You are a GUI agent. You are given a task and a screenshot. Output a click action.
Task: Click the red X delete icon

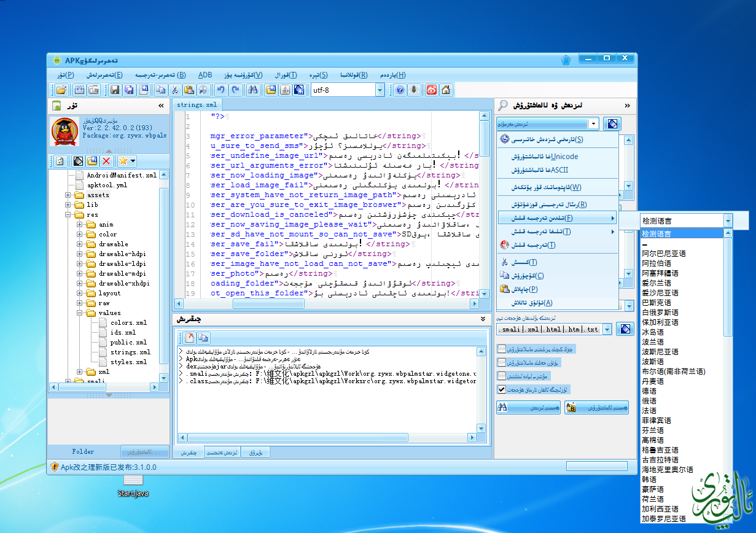106,161
